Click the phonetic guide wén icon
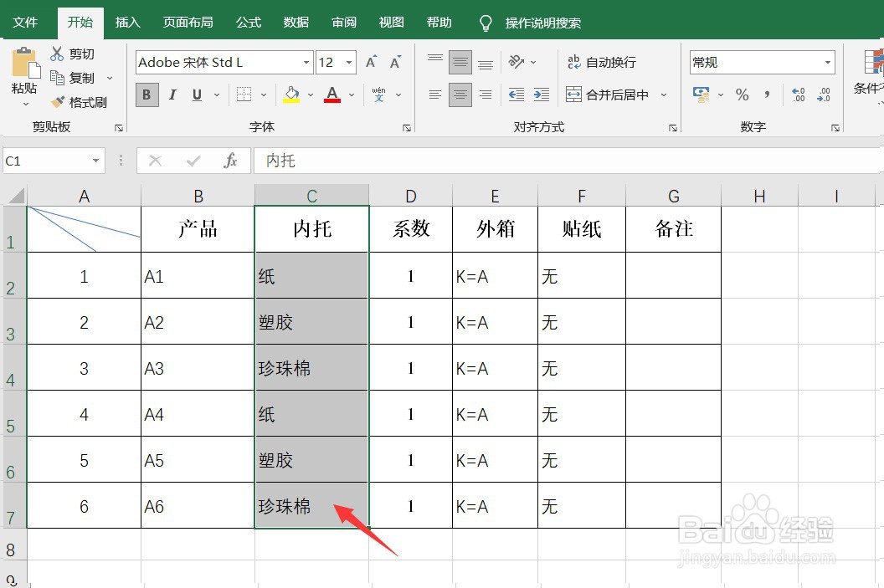This screenshot has width=884, height=588. (379, 95)
